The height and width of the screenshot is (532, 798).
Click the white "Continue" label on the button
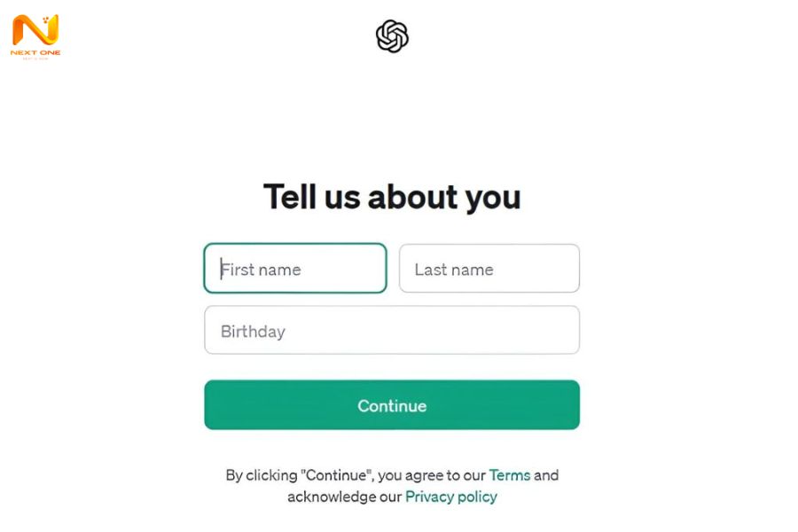point(392,406)
